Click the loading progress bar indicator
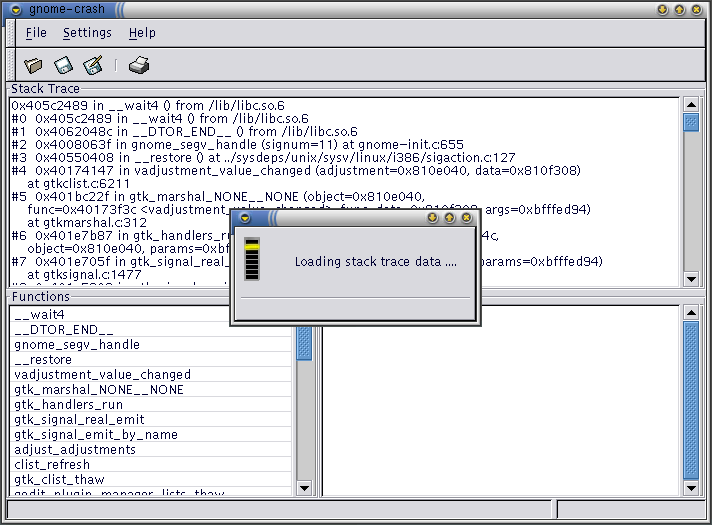Screen dimensions: 712x525 coord(252,259)
